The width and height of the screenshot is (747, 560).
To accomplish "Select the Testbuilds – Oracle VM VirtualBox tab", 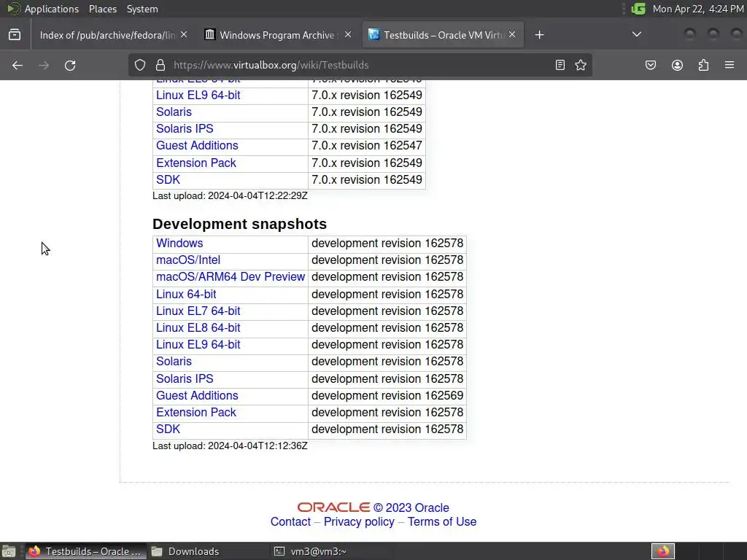I will point(443,35).
